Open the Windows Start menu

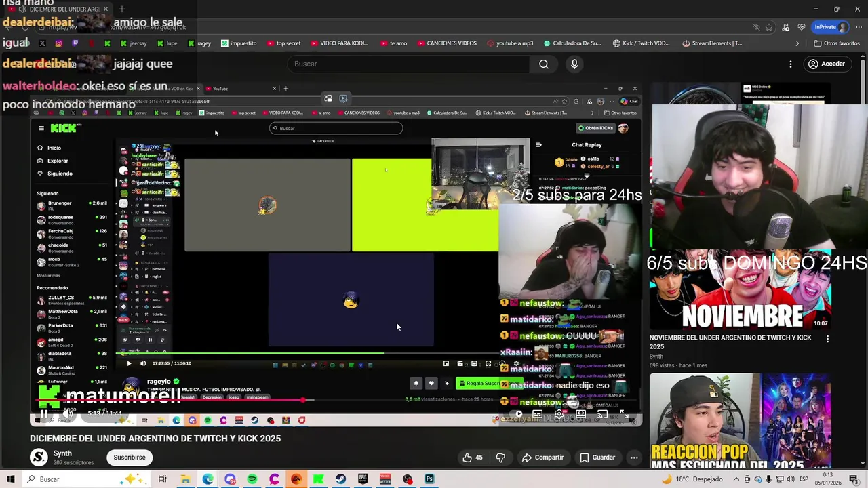click(11, 479)
